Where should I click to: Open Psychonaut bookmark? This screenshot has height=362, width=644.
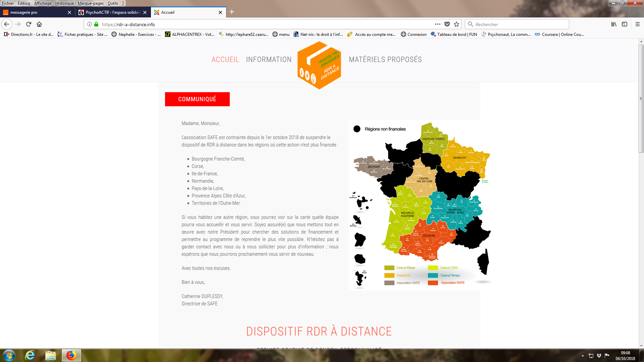tap(506, 34)
